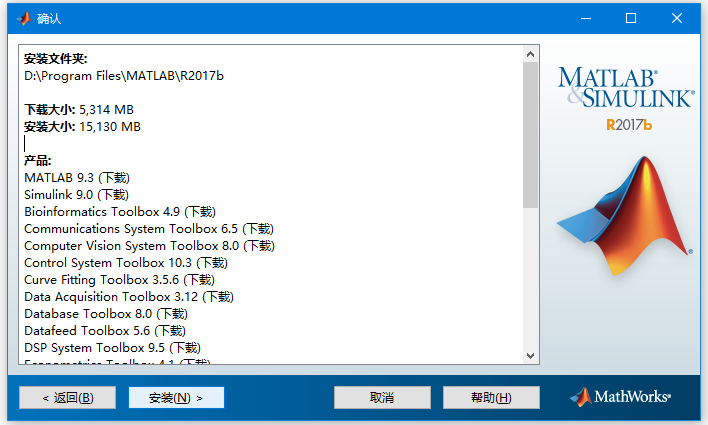Click the DSP System Toolbox 9.5 entry
The height and width of the screenshot is (425, 708).
[119, 348]
